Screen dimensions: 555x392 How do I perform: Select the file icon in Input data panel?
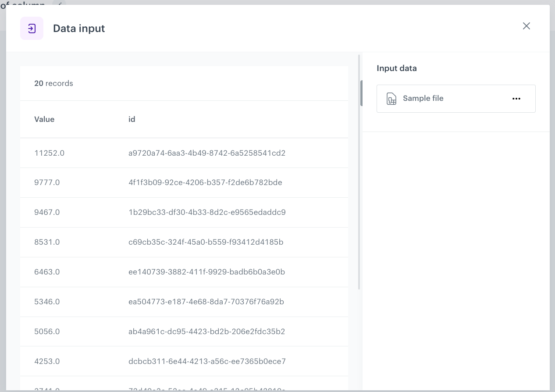[391, 98]
